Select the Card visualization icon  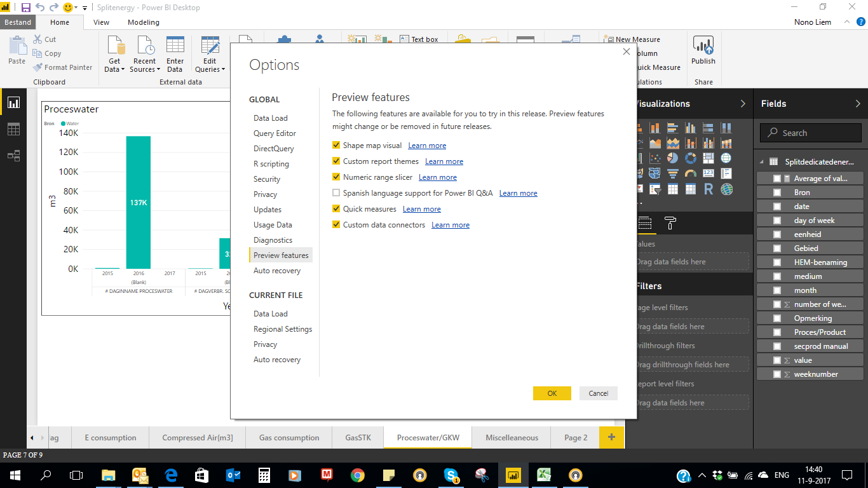click(x=709, y=173)
